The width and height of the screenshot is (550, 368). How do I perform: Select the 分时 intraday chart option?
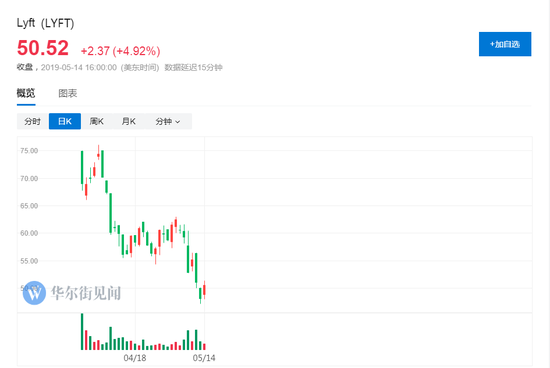point(33,121)
